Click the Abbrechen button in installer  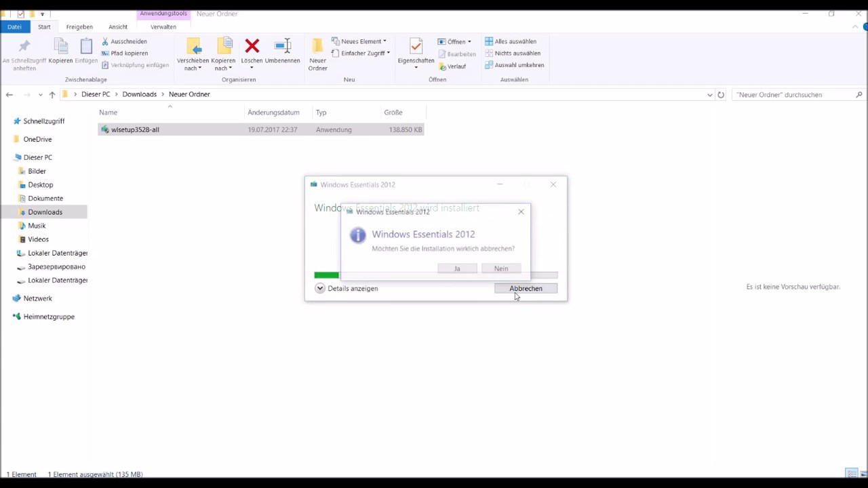coord(526,289)
